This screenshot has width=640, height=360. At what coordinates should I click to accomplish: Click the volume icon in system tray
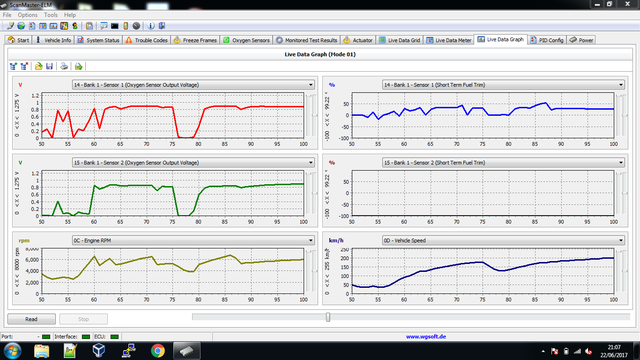pos(589,351)
